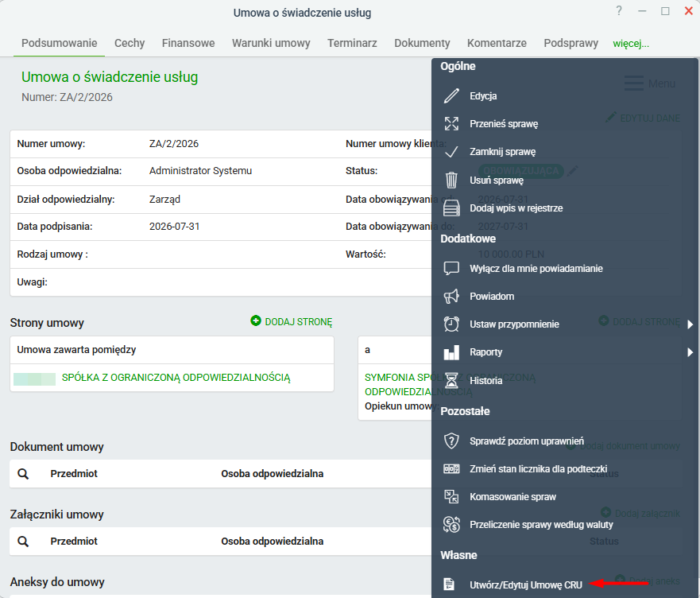Click the magnifier icon in Dokument umowy table

click(x=23, y=474)
